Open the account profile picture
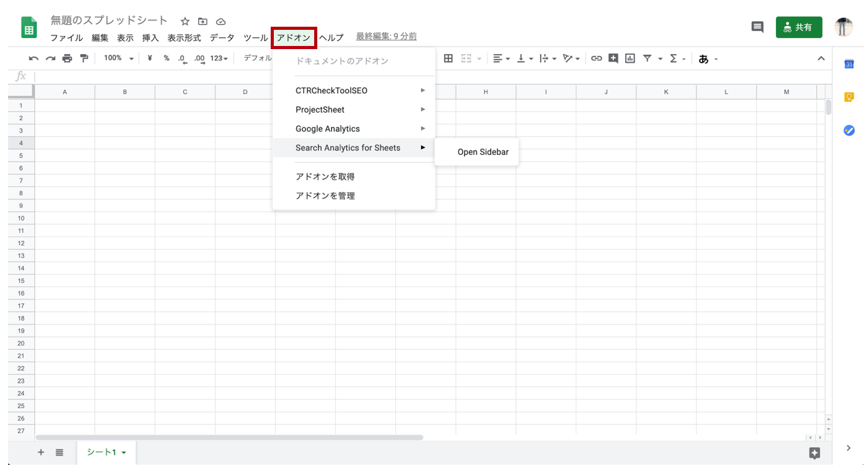The width and height of the screenshot is (868, 476). tap(844, 27)
